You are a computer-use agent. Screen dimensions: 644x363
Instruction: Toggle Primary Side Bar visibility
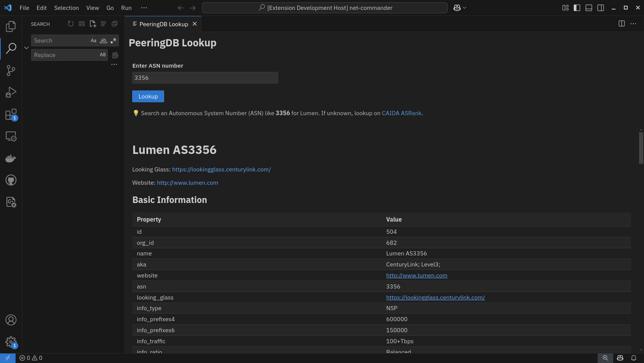click(577, 8)
